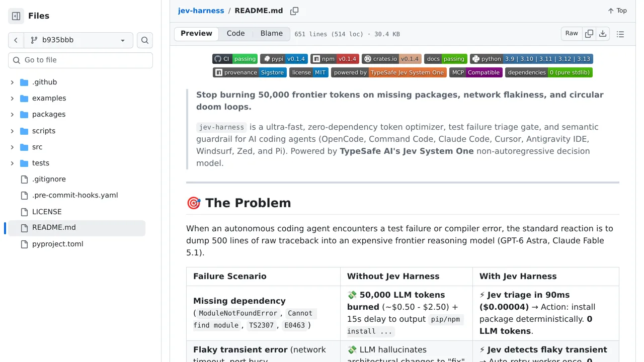This screenshot has height=362, width=644.
Task: Click the tests folder icon
Action: tap(24, 163)
